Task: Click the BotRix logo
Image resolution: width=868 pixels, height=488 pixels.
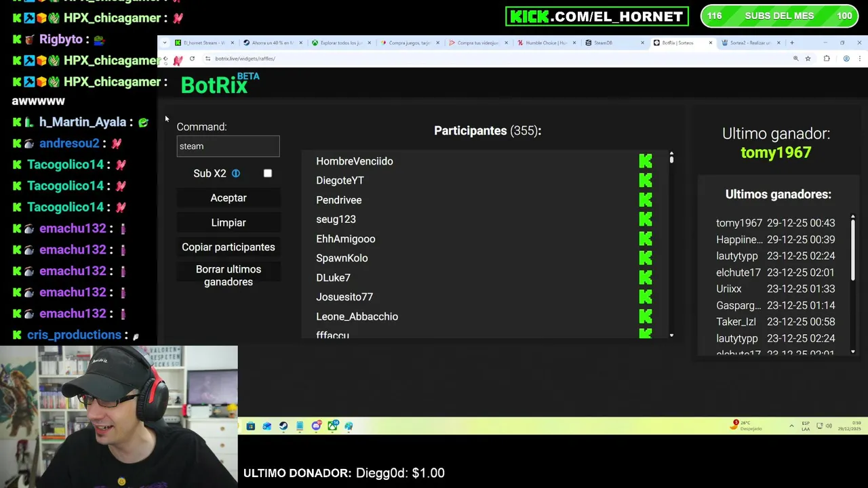Action: tap(220, 84)
